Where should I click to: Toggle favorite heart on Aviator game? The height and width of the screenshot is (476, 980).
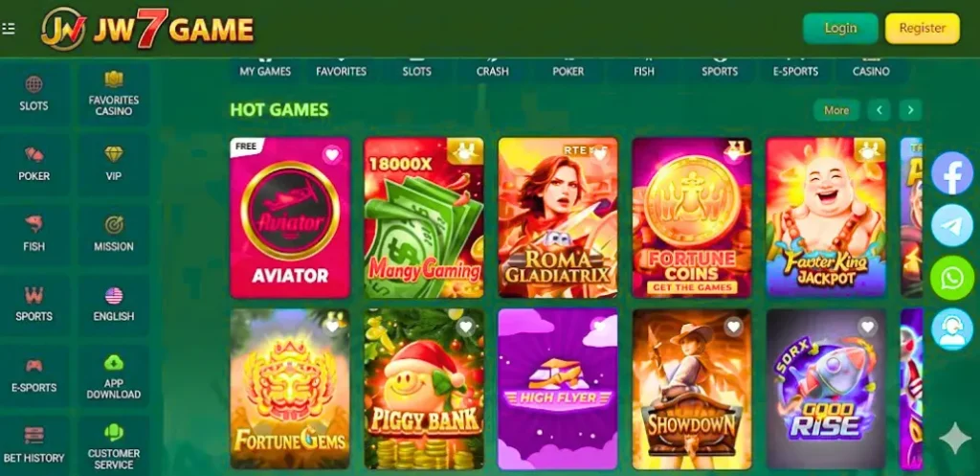[332, 154]
